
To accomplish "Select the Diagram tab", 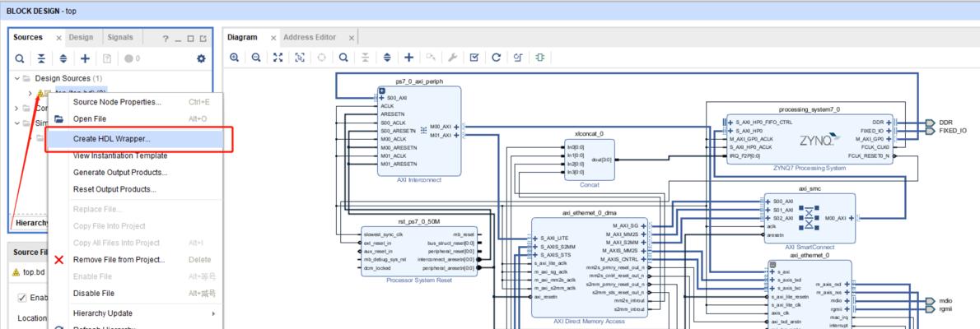I will point(242,38).
